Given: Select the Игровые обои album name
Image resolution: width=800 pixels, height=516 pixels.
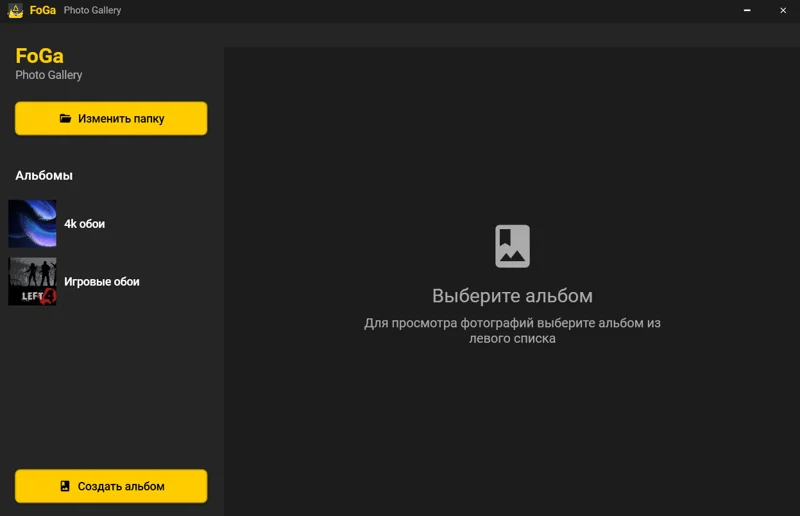Looking at the screenshot, I should (x=102, y=282).
